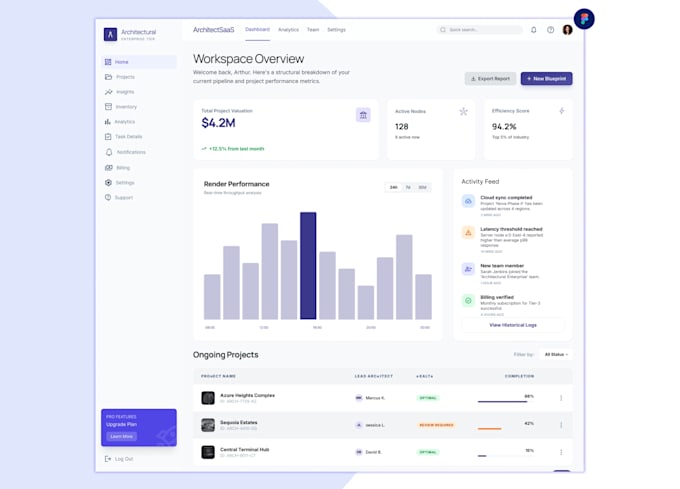Click View Historical Logs
Image resolution: width=680 pixels, height=489 pixels.
pyautogui.click(x=513, y=325)
